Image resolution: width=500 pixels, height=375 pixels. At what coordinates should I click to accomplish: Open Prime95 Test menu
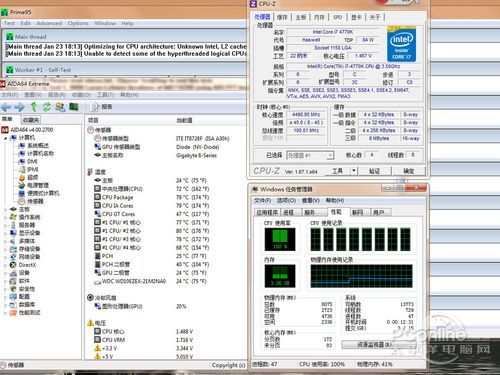(x=9, y=23)
